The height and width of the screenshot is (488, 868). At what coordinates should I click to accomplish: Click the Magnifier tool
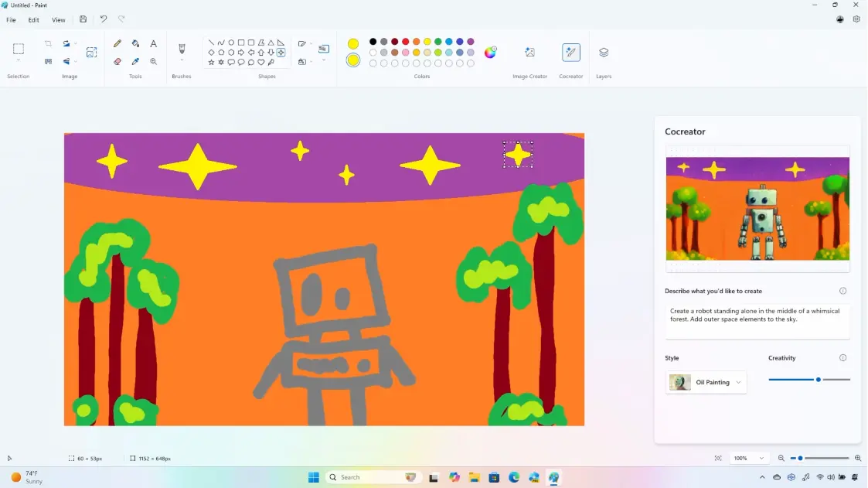point(153,62)
